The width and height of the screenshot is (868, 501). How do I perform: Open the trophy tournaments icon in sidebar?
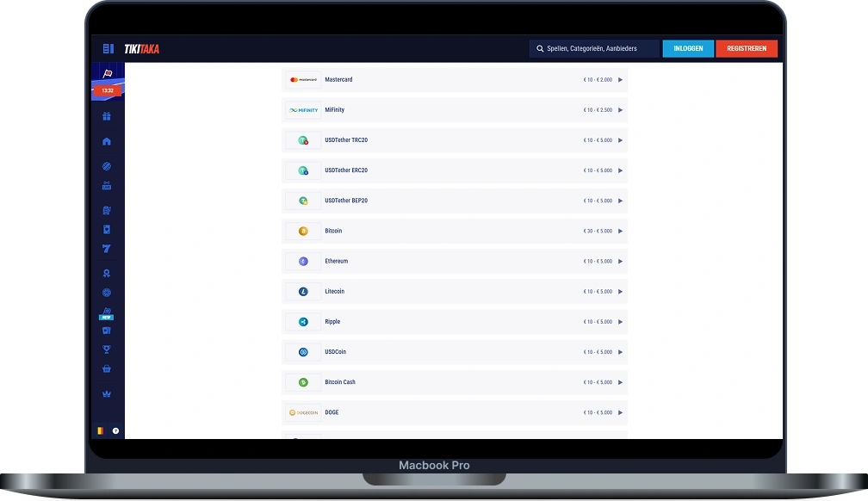(107, 349)
